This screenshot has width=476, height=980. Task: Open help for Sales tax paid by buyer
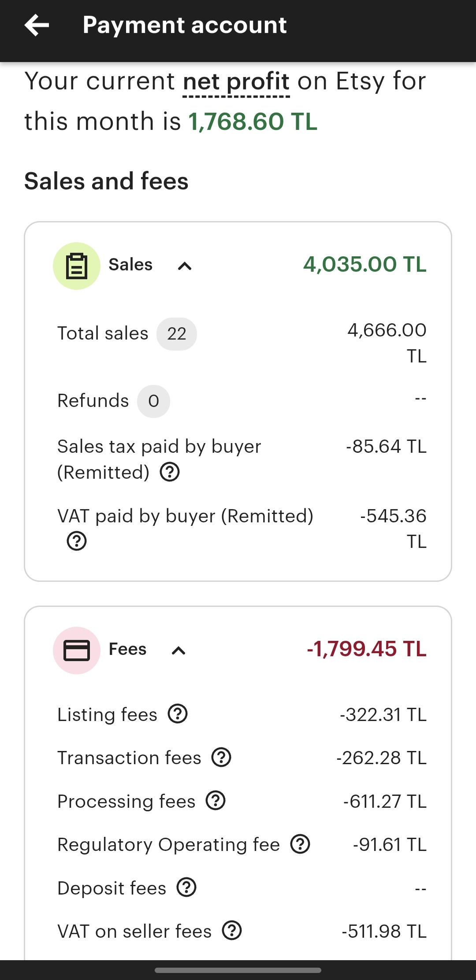pyautogui.click(x=170, y=472)
